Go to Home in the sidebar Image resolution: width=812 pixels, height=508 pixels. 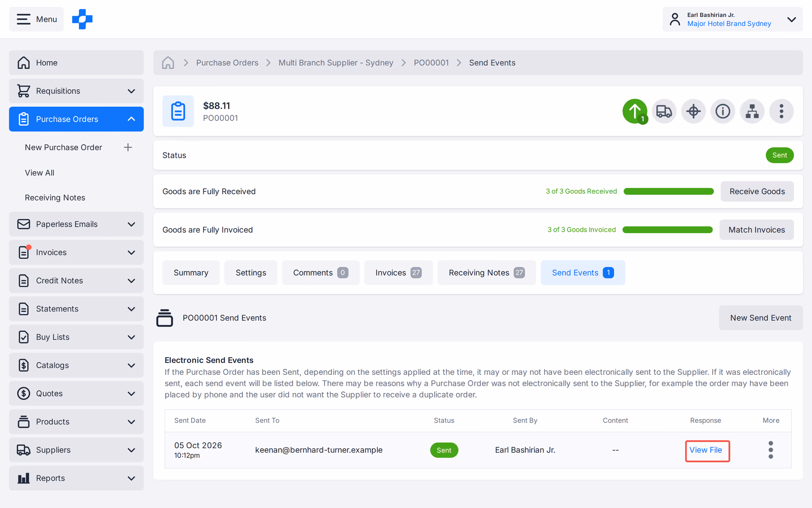(x=77, y=63)
